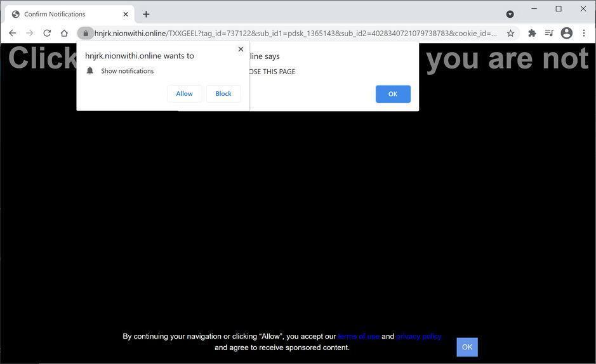This screenshot has width=596, height=364.
Task: Open the Chrome three-dot menu
Action: coord(584,33)
